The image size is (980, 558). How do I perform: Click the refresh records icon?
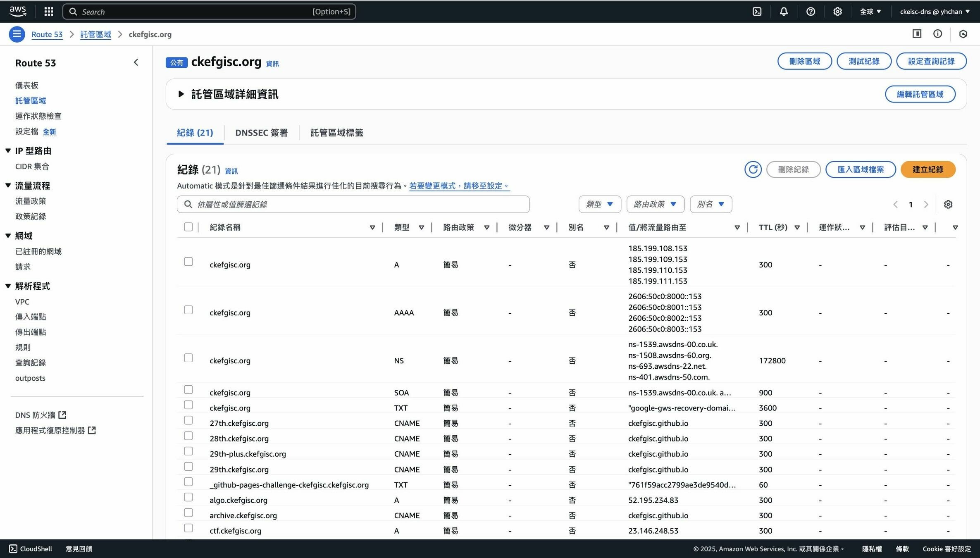pos(753,169)
